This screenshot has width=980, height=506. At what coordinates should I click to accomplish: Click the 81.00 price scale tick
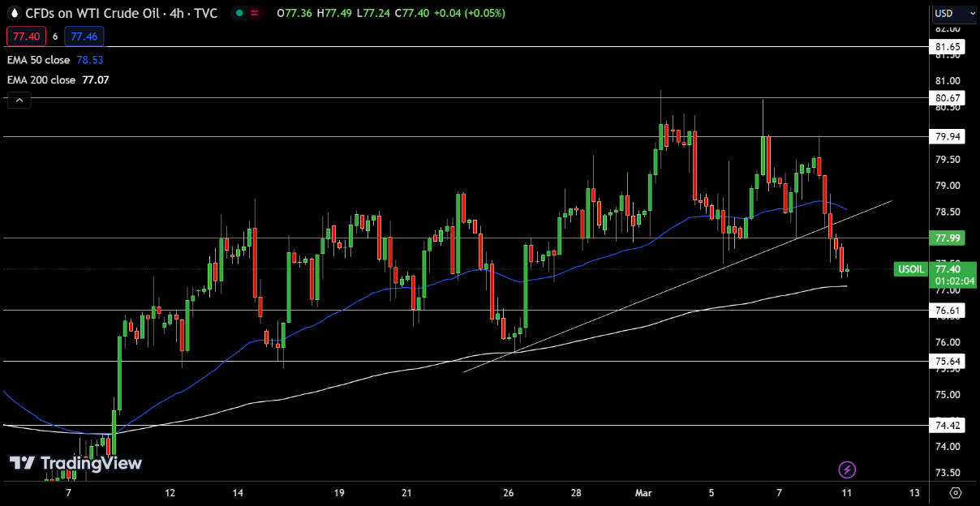point(948,81)
